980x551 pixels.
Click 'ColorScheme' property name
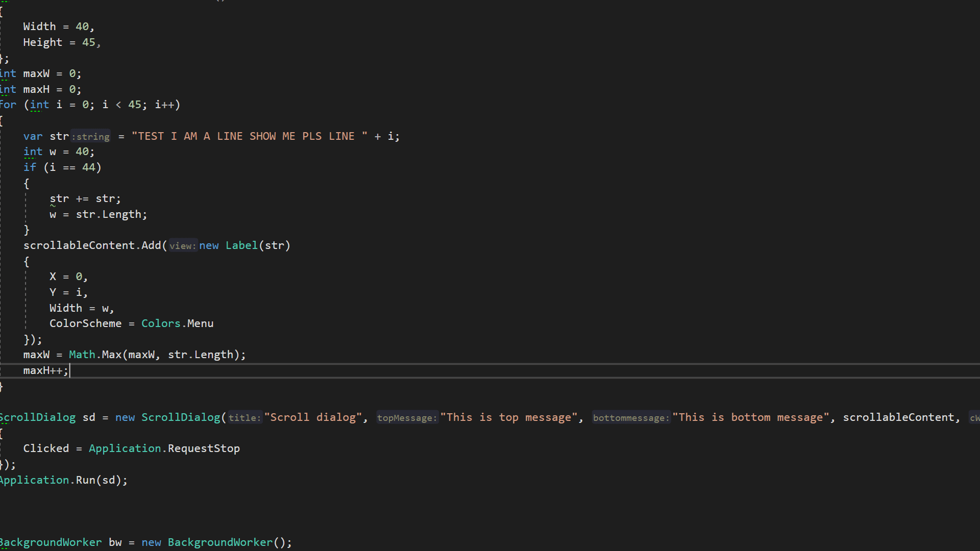tap(85, 323)
